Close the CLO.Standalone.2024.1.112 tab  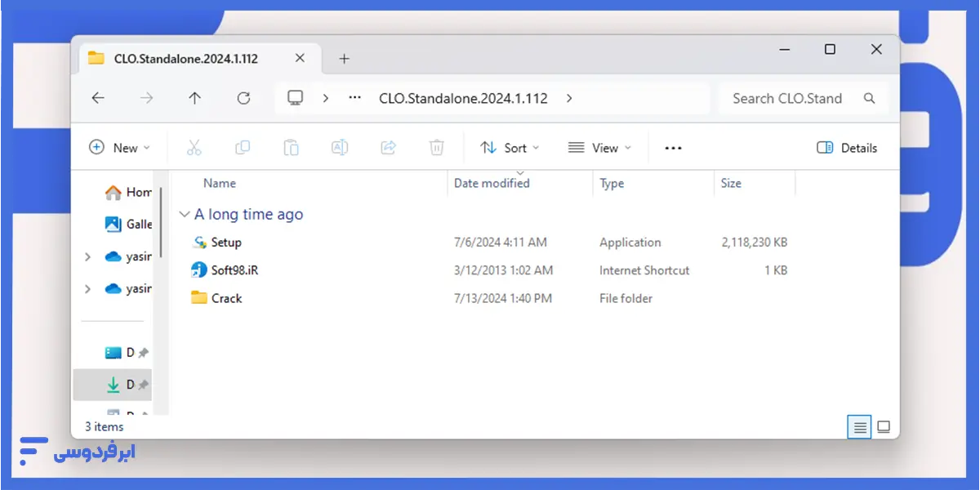click(300, 58)
